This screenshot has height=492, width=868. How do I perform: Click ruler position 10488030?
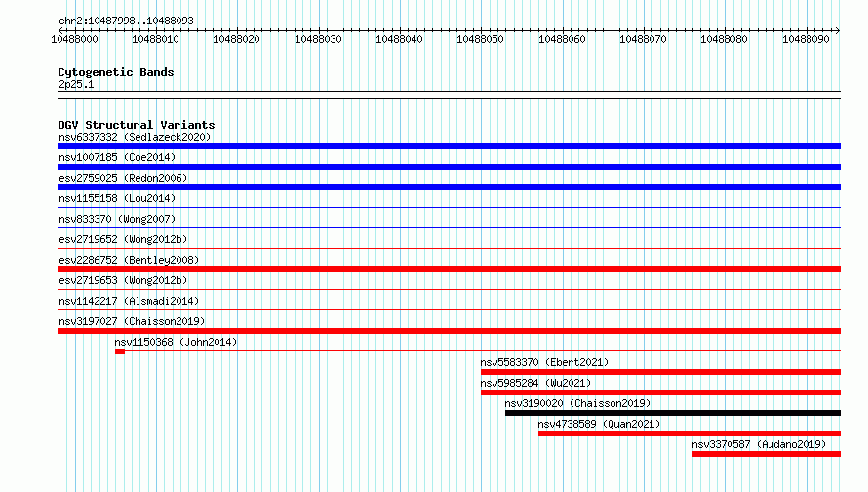pos(318,39)
